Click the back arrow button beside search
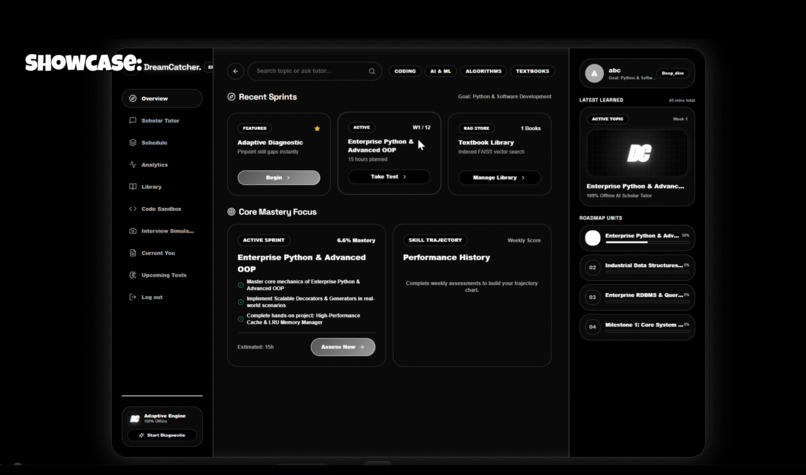 pos(235,71)
